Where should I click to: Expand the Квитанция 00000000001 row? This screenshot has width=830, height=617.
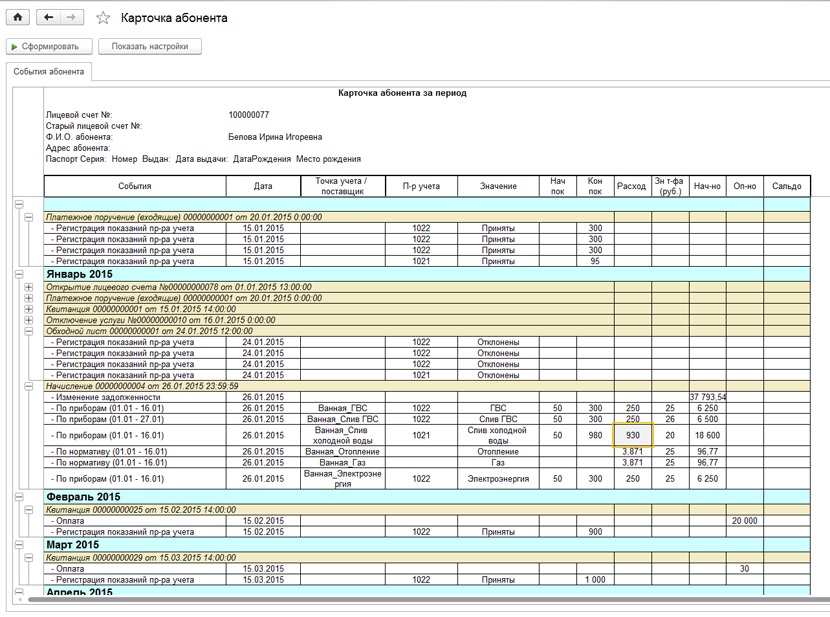click(29, 309)
